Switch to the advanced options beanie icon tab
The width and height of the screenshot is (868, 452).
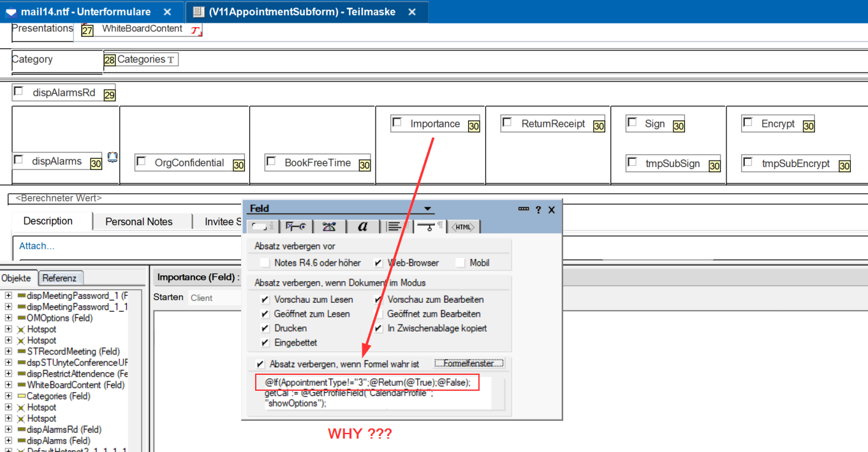(329, 226)
